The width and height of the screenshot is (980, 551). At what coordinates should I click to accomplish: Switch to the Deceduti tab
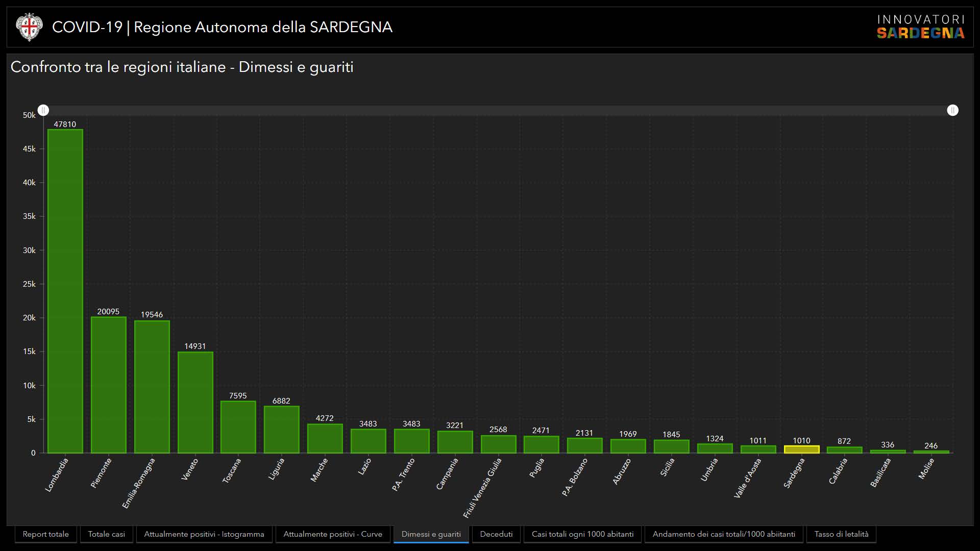pos(496,534)
